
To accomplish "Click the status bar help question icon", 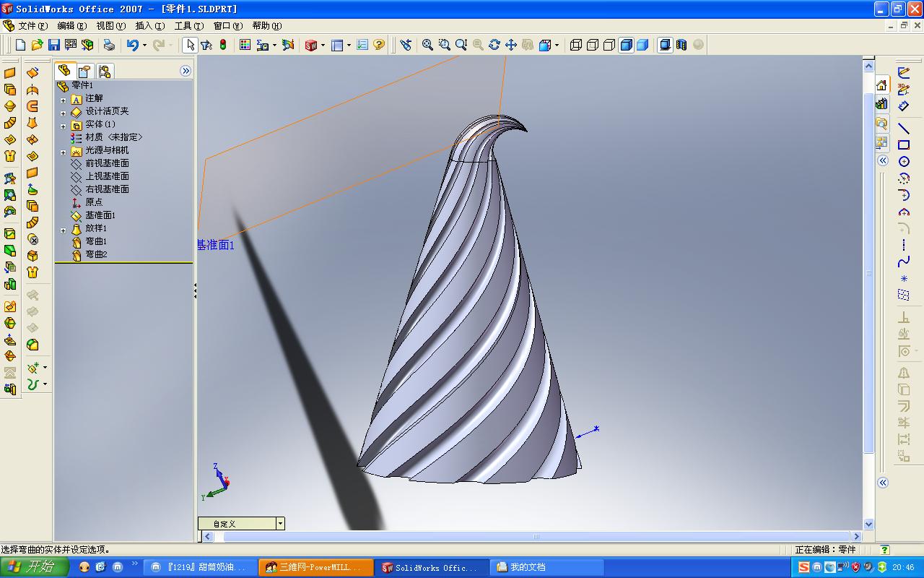I will pos(885,550).
